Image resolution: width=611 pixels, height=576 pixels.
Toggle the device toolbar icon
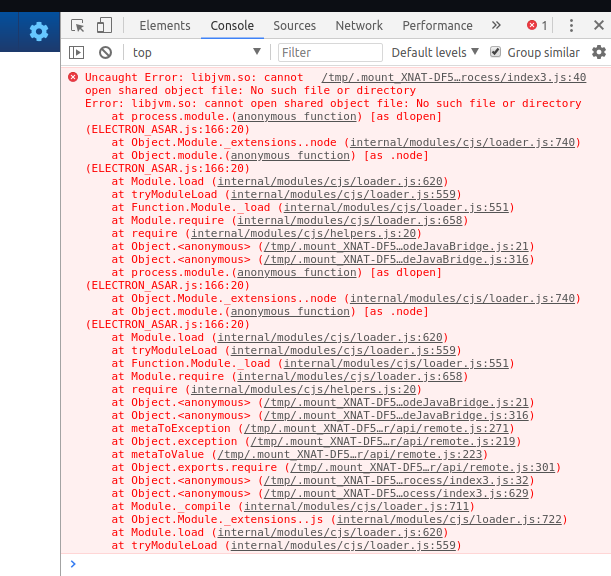coord(105,26)
